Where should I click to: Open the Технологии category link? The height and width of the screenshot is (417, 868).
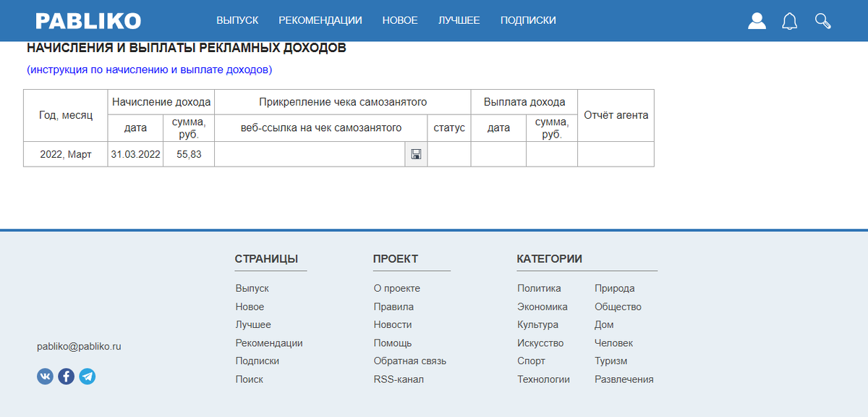pyautogui.click(x=543, y=379)
